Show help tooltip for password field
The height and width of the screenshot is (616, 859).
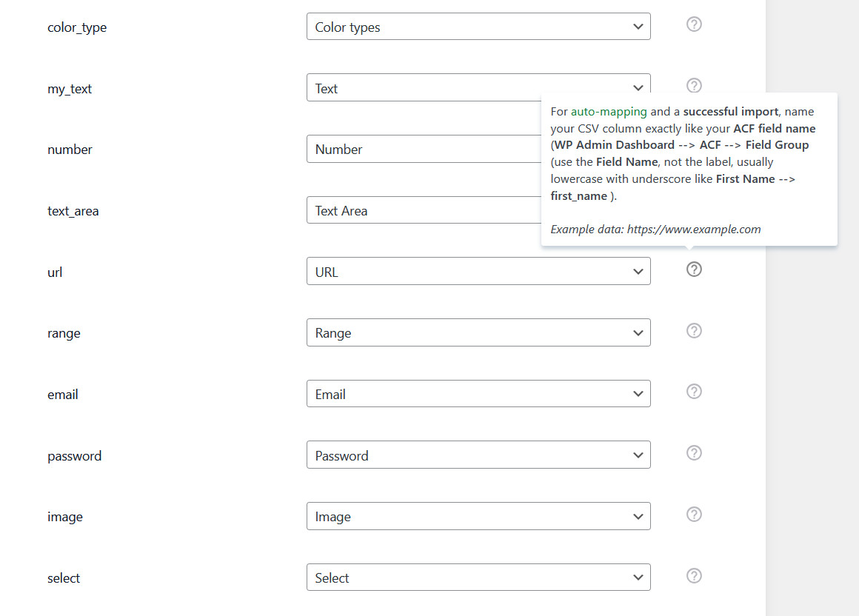694,453
